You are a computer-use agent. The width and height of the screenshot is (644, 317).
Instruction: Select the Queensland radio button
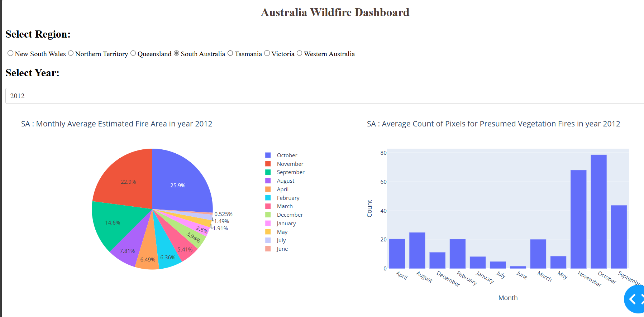133,53
